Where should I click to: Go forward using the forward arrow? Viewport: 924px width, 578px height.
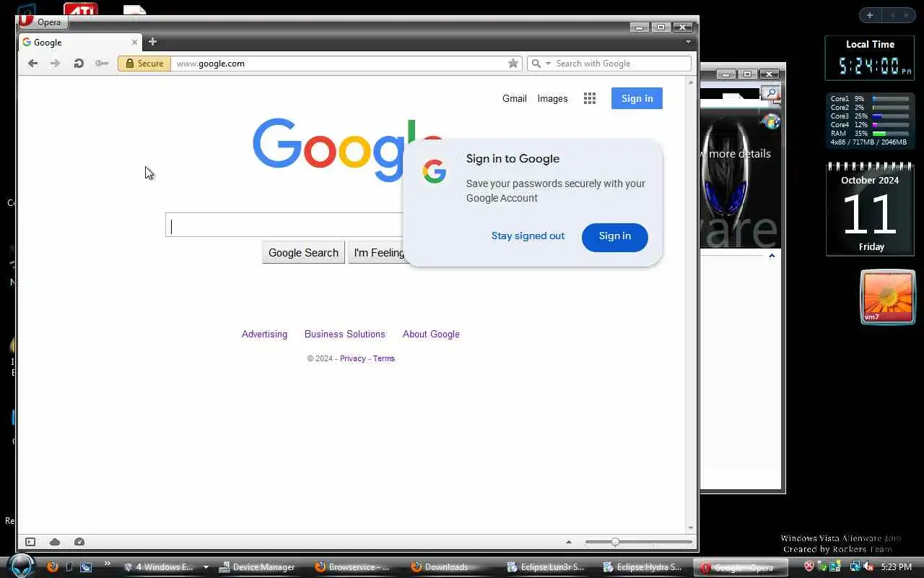point(55,64)
